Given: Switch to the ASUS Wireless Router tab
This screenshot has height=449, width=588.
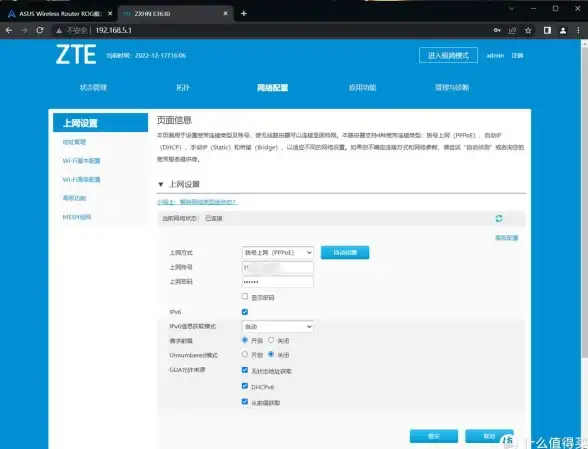Looking at the screenshot, I should 60,14.
